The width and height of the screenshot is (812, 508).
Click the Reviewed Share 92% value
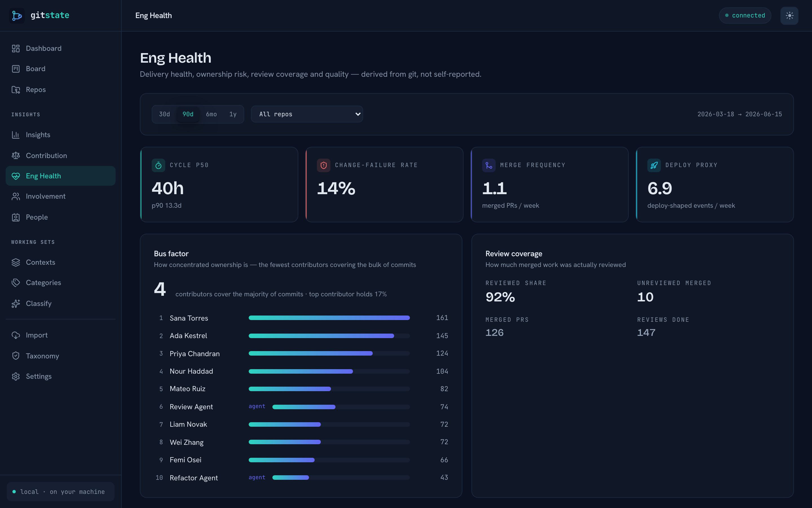point(500,297)
